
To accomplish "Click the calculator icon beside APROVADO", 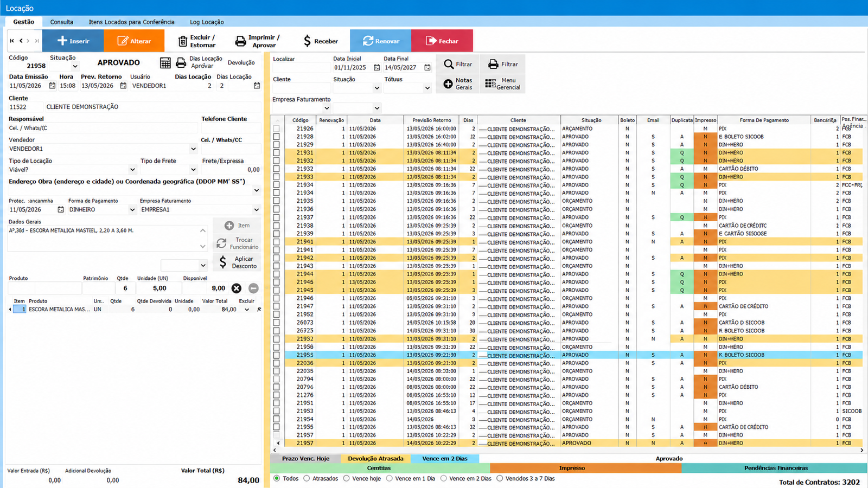I will [x=165, y=63].
